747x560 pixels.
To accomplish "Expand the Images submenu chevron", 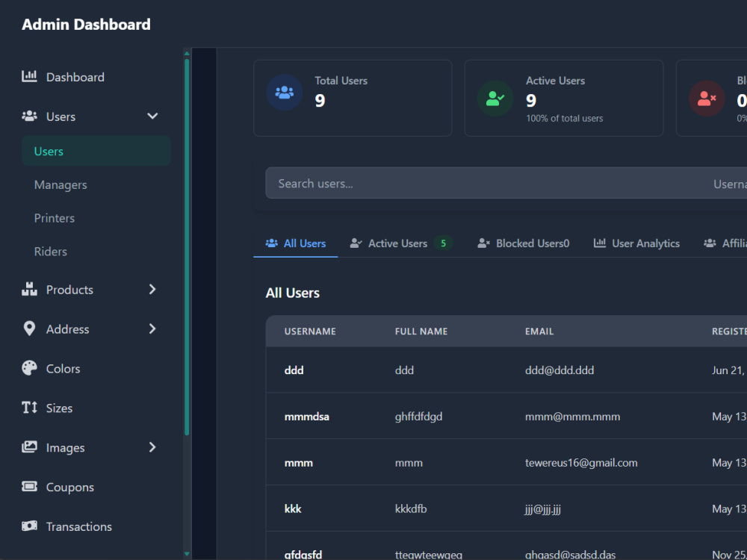I will pyautogui.click(x=152, y=447).
